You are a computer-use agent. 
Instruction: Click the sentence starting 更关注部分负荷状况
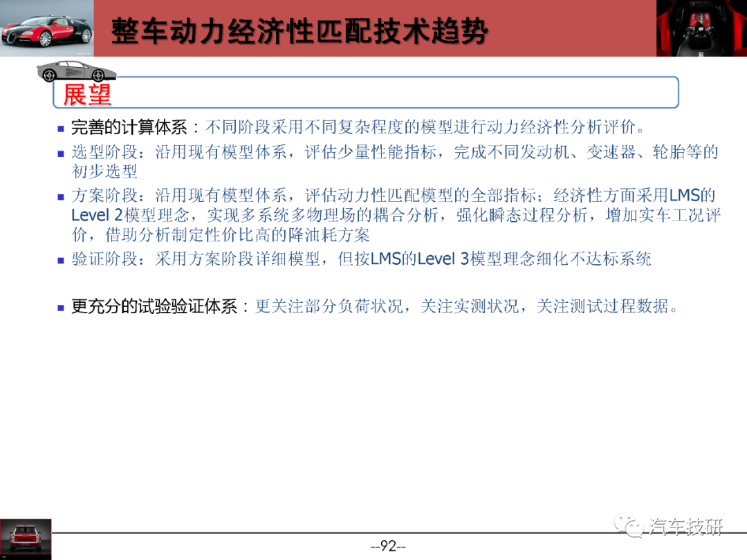(466, 306)
